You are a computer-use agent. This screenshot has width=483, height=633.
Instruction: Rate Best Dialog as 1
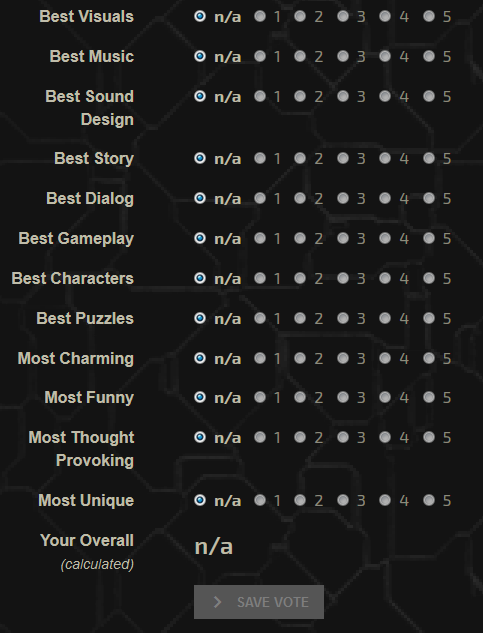pyautogui.click(x=260, y=198)
